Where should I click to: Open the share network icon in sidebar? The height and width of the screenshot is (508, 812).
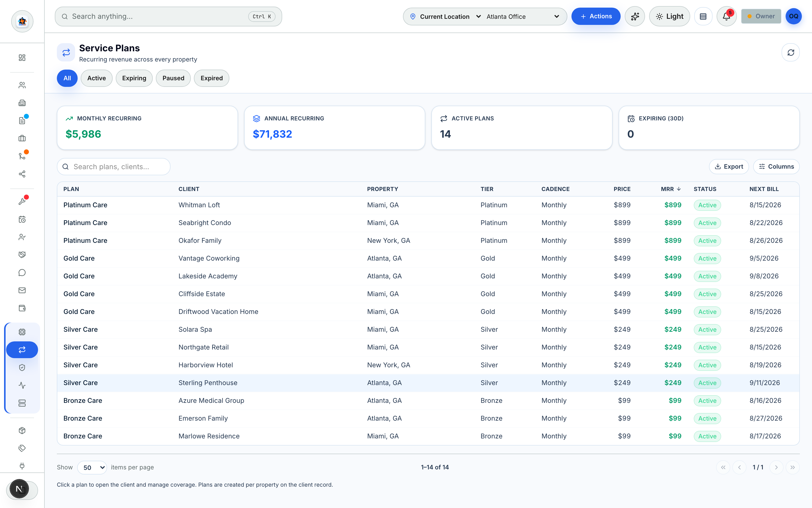(x=22, y=174)
